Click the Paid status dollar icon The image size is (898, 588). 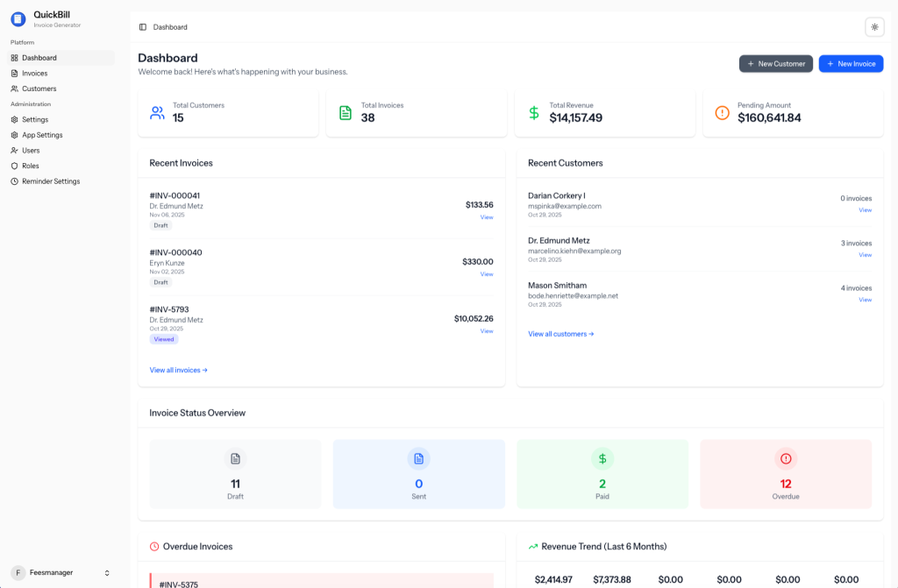click(602, 459)
